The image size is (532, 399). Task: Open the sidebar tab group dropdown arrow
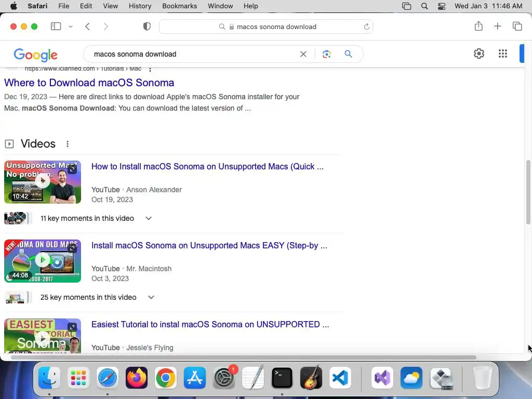[71, 26]
